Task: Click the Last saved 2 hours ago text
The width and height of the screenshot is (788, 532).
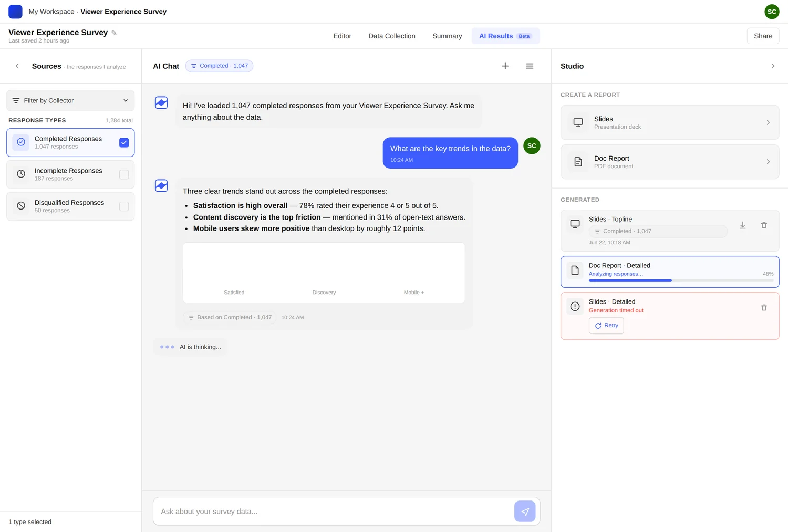Action: pyautogui.click(x=39, y=41)
